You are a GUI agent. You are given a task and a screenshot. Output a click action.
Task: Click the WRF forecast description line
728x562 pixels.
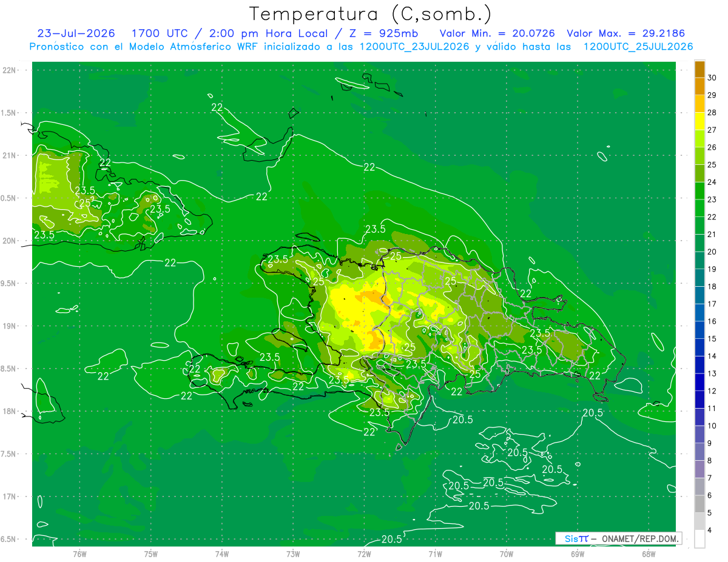click(361, 47)
